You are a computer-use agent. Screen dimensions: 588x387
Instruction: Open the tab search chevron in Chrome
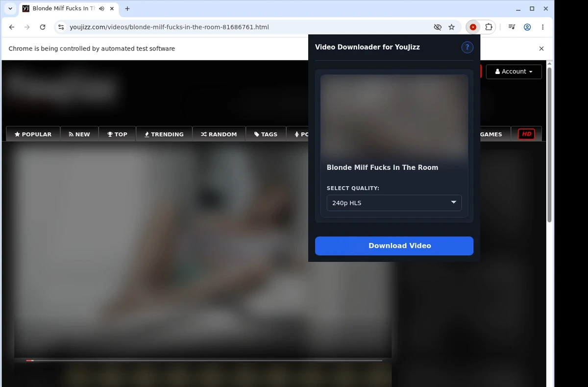pyautogui.click(x=10, y=9)
